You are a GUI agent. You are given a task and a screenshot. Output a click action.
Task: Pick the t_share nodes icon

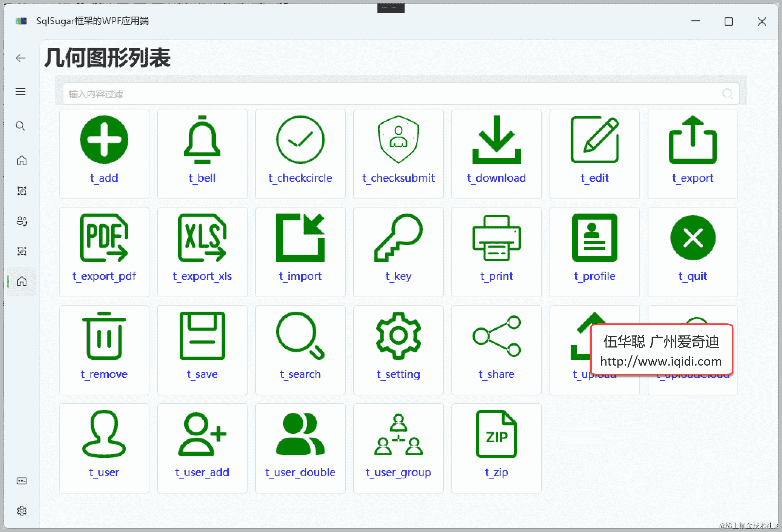497,336
